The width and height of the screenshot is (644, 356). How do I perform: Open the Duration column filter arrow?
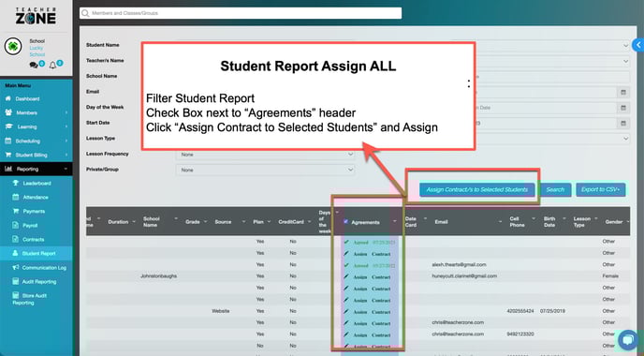coord(134,222)
